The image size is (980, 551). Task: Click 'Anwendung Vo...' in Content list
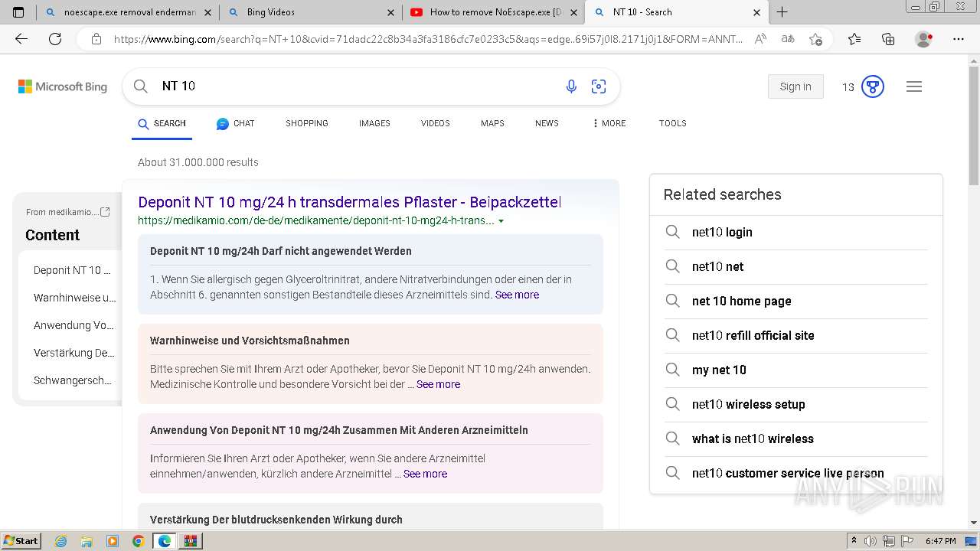73,325
